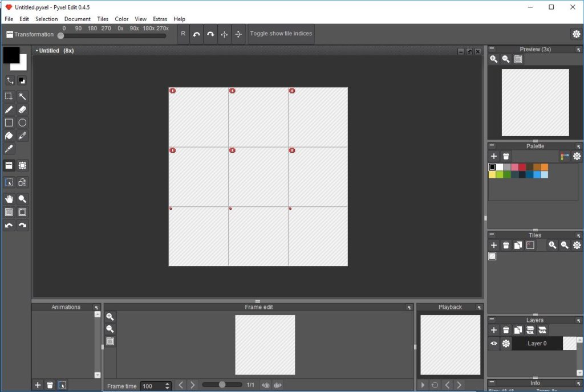The image size is (584, 392).
Task: Open the Tiles menu
Action: (x=102, y=19)
